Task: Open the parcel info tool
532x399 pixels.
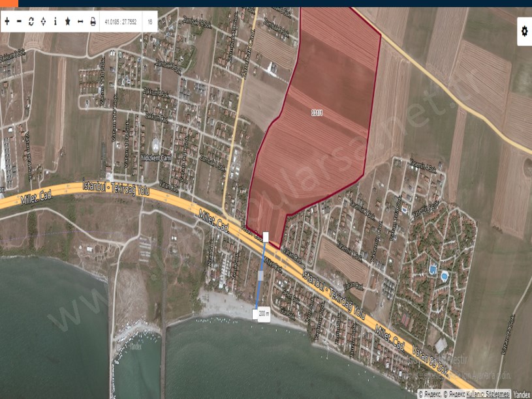Action: (55, 22)
